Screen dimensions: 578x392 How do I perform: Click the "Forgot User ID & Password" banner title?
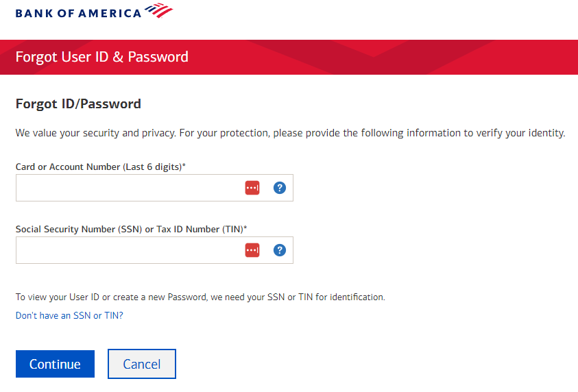coord(101,57)
